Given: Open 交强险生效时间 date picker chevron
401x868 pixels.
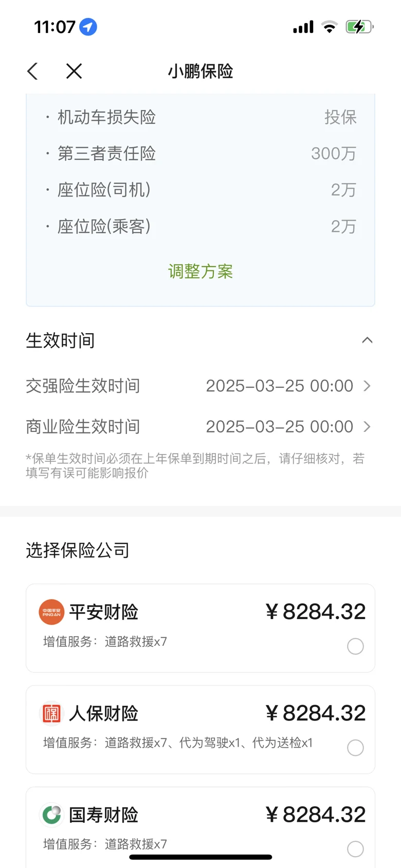Looking at the screenshot, I should pyautogui.click(x=367, y=386).
